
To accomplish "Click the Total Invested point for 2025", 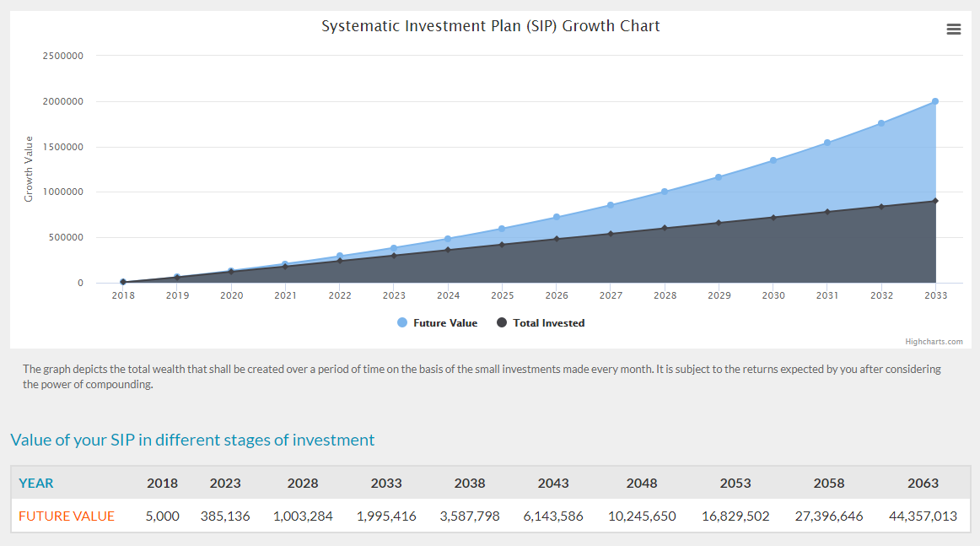I will (502, 245).
